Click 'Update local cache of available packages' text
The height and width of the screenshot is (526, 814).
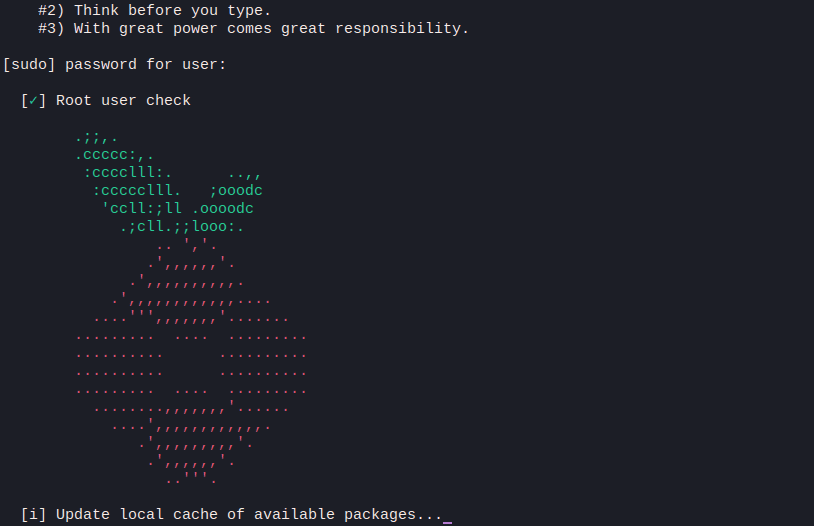click(x=236, y=515)
